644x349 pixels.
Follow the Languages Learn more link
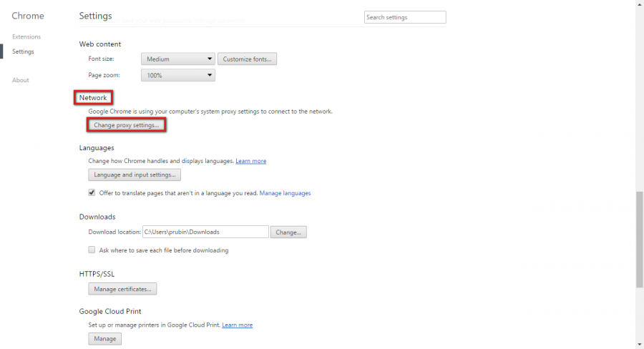click(x=251, y=161)
